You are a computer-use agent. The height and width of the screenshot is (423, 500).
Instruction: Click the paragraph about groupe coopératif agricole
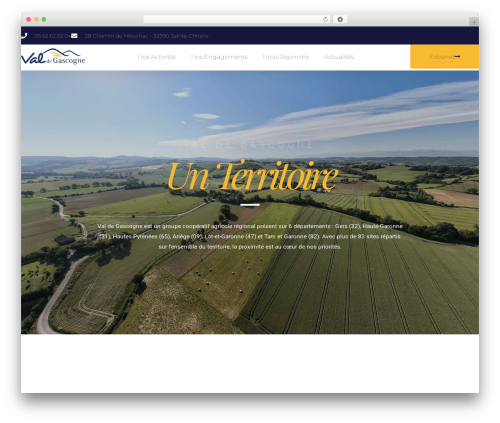pyautogui.click(x=250, y=236)
